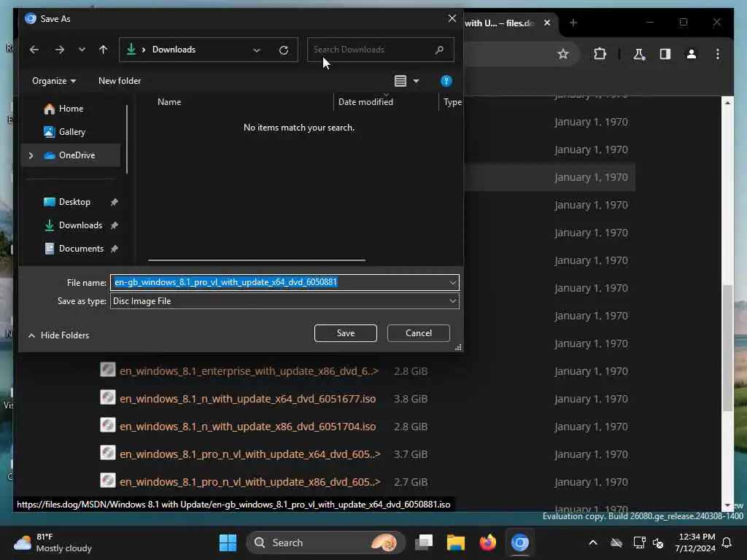The height and width of the screenshot is (560, 747).
Task: Bookmark this page with star icon
Action: [563, 54]
